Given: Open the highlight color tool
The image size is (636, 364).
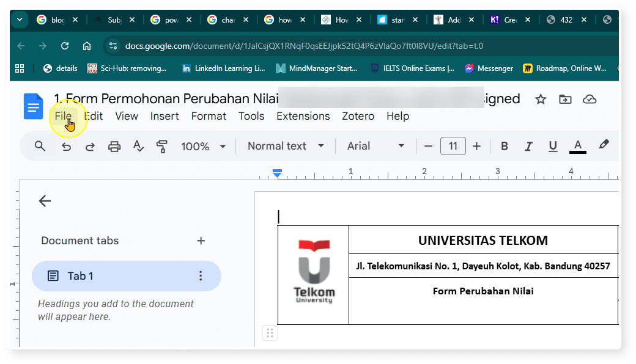Looking at the screenshot, I should 604,145.
